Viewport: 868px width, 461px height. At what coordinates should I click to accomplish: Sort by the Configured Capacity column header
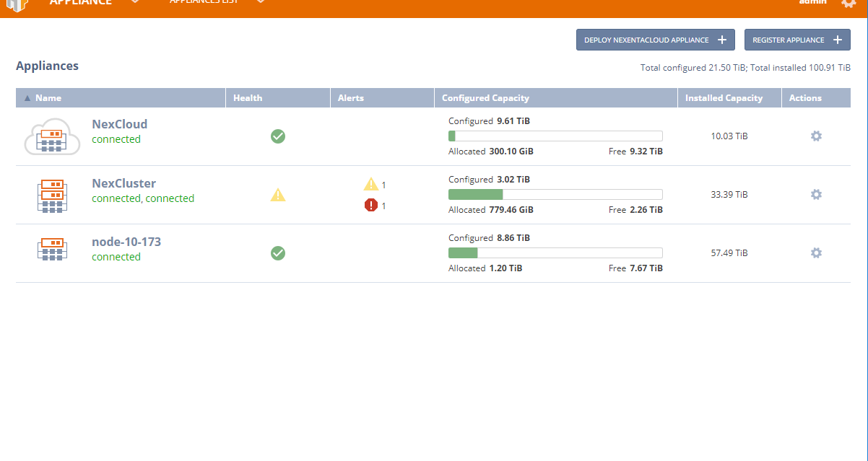pyautogui.click(x=485, y=98)
